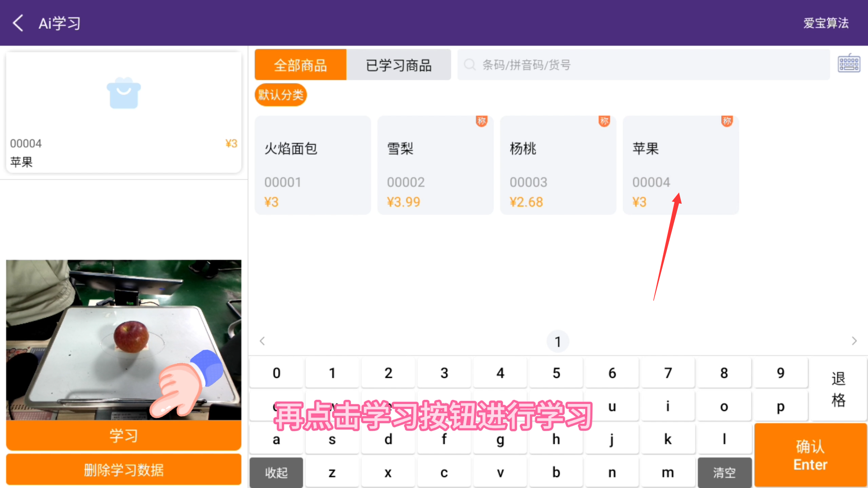Click the camera preview of apple
868x488 pixels.
click(x=123, y=339)
